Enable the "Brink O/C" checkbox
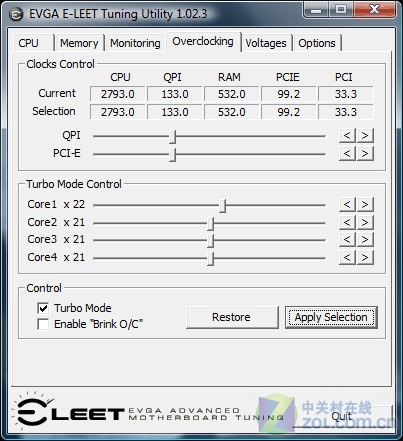 [43, 324]
